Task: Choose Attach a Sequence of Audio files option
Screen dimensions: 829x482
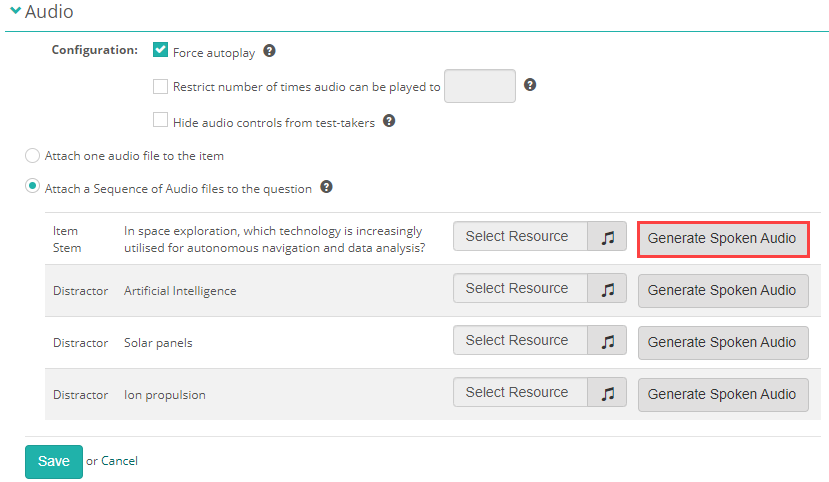Action: click(33, 187)
